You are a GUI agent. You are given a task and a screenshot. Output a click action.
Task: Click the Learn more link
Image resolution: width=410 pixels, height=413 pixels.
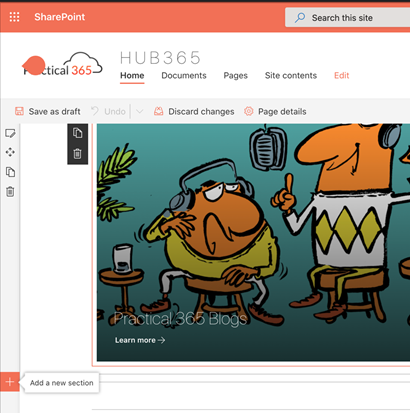140,340
